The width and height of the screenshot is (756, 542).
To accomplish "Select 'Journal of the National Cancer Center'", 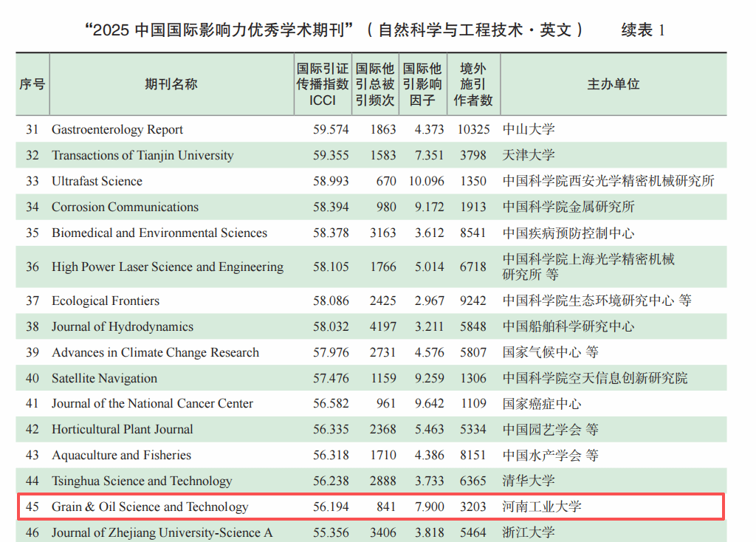I will [152, 403].
